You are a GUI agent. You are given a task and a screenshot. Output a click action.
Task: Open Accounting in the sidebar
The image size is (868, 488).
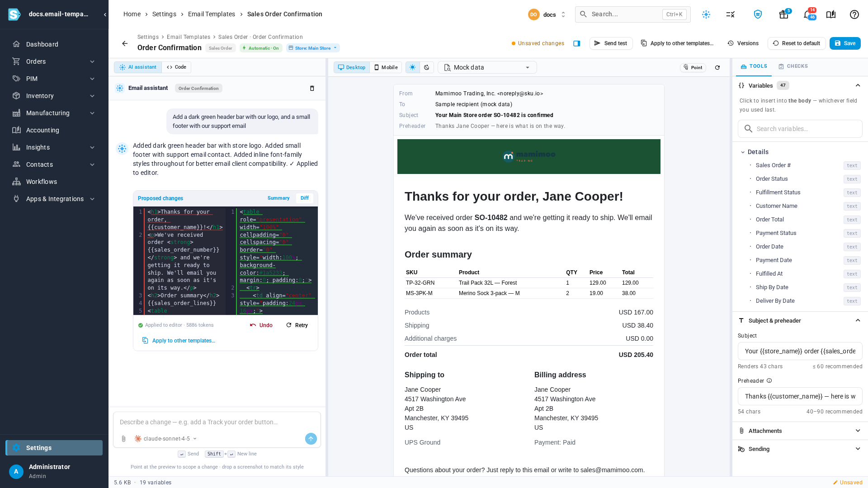point(54,130)
